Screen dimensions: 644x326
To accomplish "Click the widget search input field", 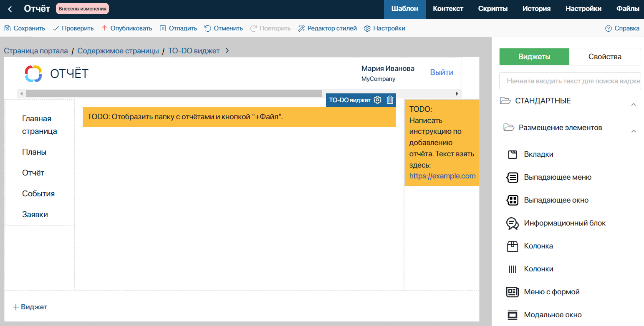I will point(570,81).
